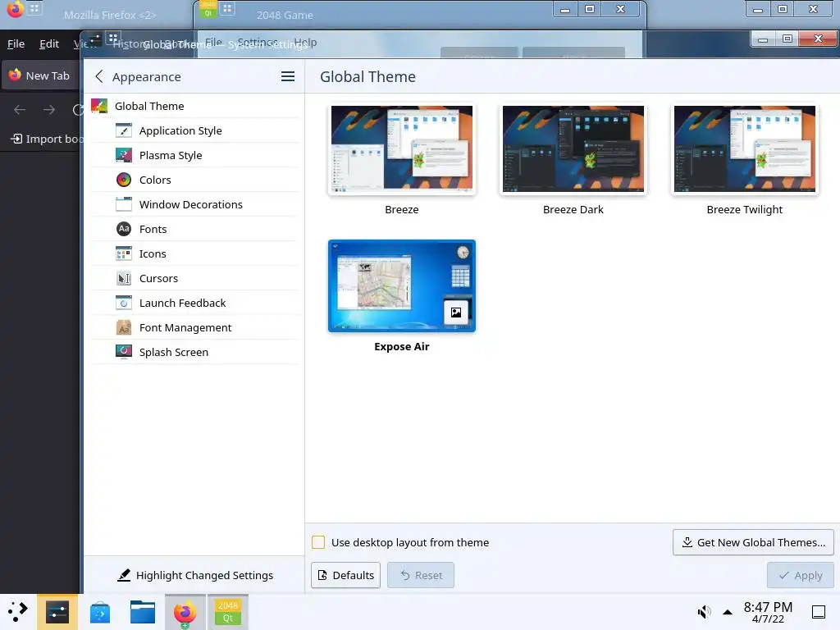The image size is (840, 630).
Task: Click the 'Expose Air' caption text
Action: (x=402, y=347)
